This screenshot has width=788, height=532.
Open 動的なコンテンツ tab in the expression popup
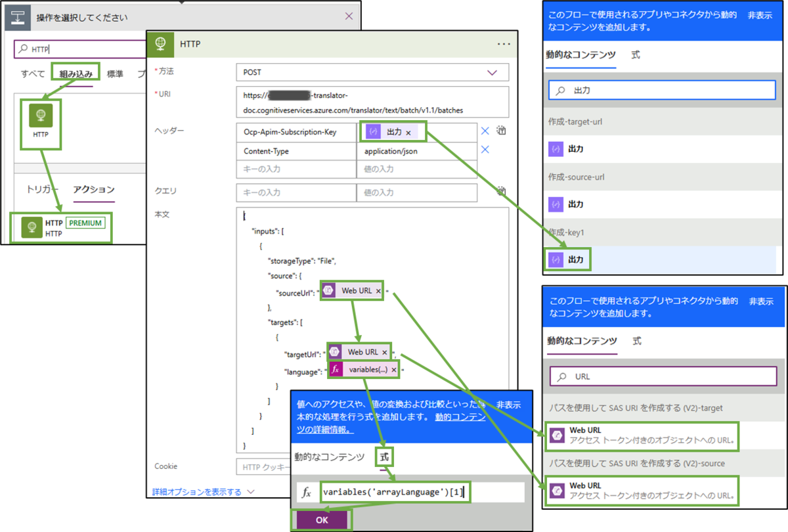tap(329, 456)
